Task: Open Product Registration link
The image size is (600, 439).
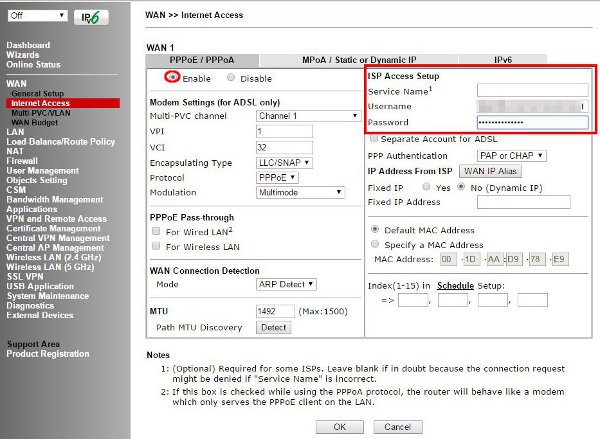Action: [48, 354]
